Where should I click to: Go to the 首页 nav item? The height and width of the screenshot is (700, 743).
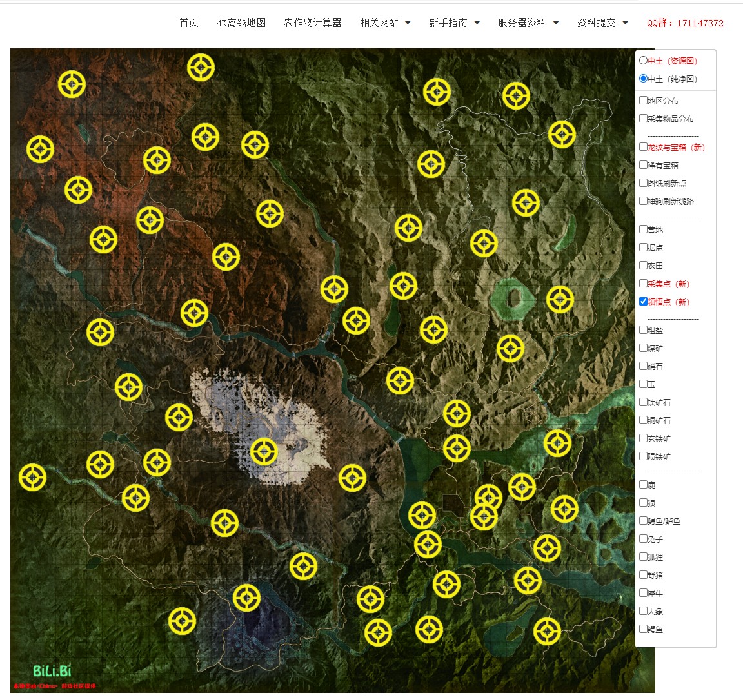[189, 23]
